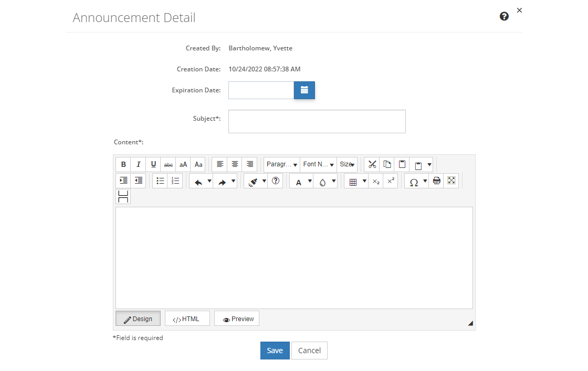Click the help question mark icon
This screenshot has height=371, width=588.
pos(504,16)
